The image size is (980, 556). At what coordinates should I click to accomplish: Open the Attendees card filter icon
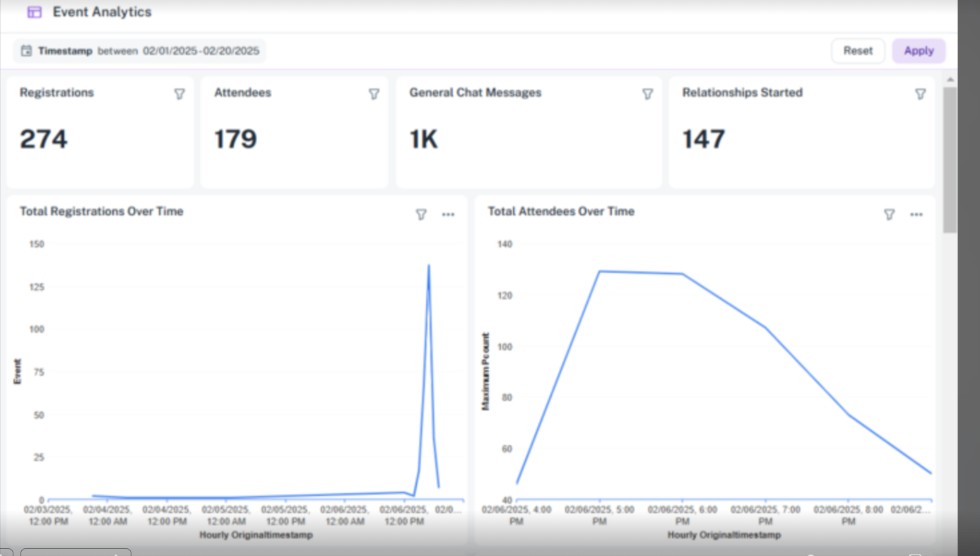click(x=374, y=94)
